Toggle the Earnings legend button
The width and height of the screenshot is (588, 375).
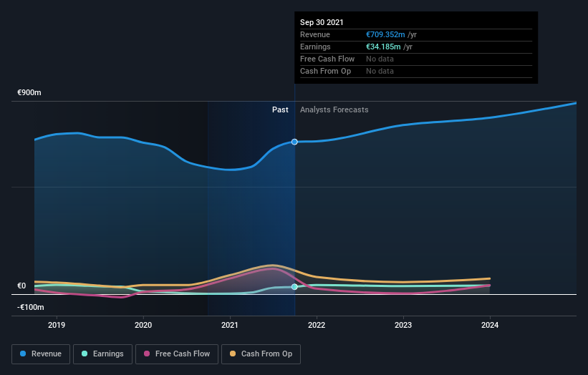tap(102, 354)
